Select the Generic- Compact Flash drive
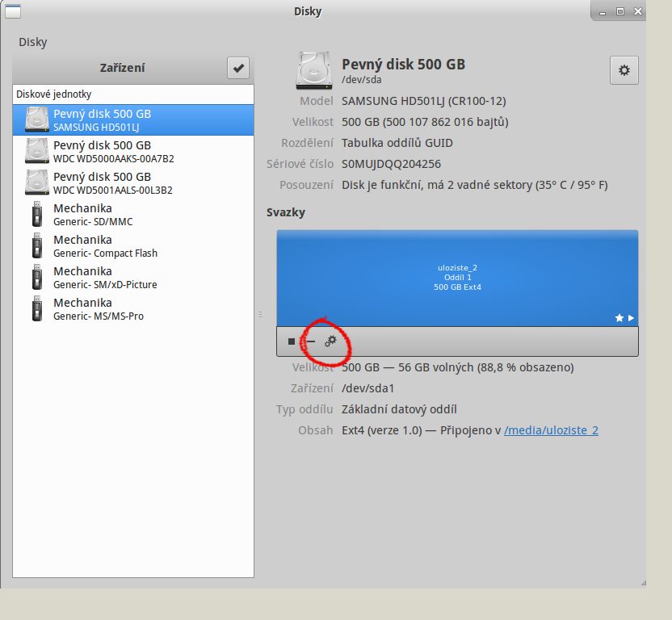 (133, 245)
